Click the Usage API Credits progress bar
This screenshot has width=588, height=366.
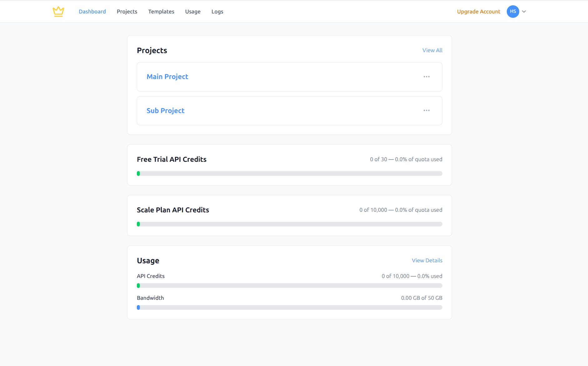pos(289,286)
